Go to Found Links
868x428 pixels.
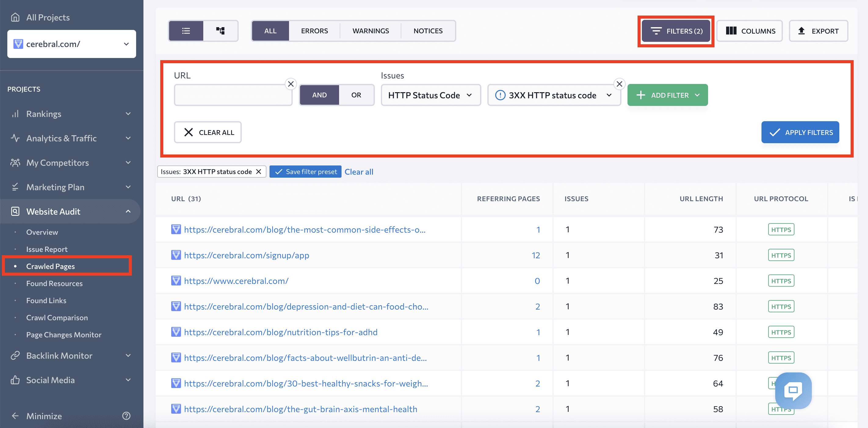[46, 300]
